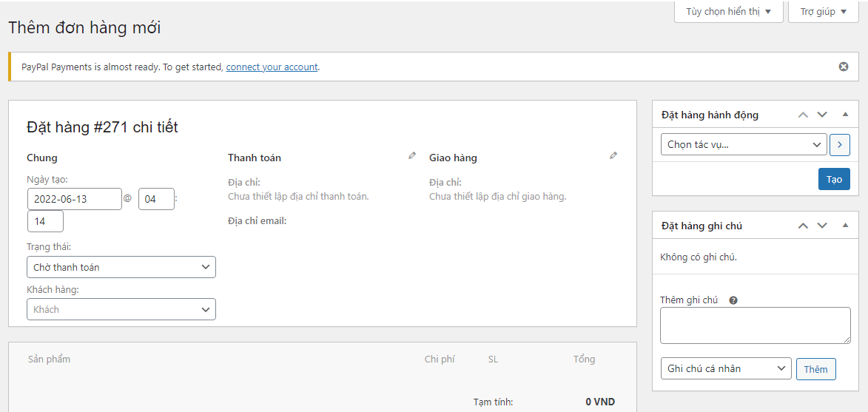The image size is (868, 412).
Task: Follow the connect your account link
Action: pyautogui.click(x=272, y=67)
